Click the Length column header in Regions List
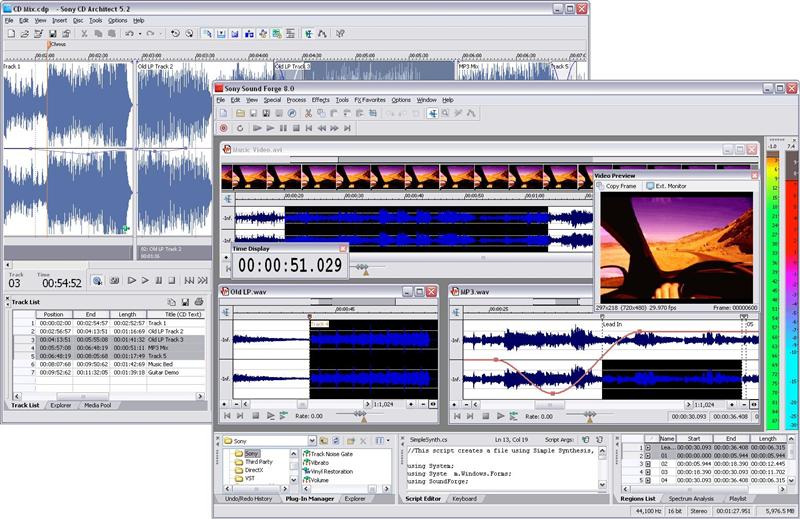Image resolution: width=800 pixels, height=519 pixels. (767, 439)
